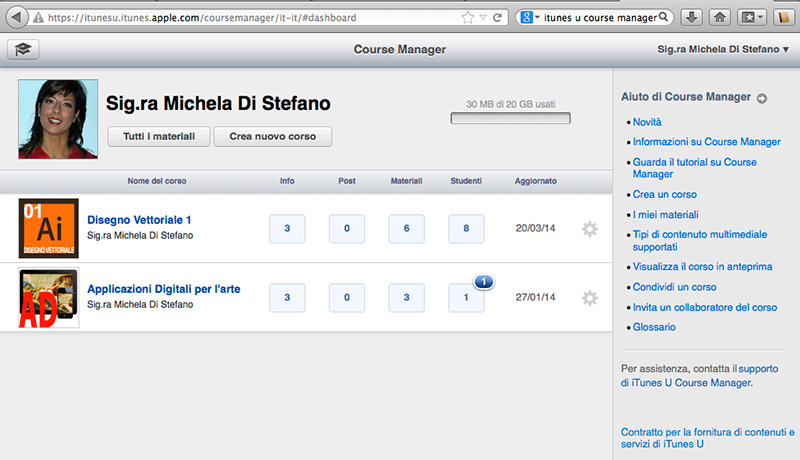Open Informazioni su Course Manager link
Image resolution: width=800 pixels, height=460 pixels.
coord(707,142)
